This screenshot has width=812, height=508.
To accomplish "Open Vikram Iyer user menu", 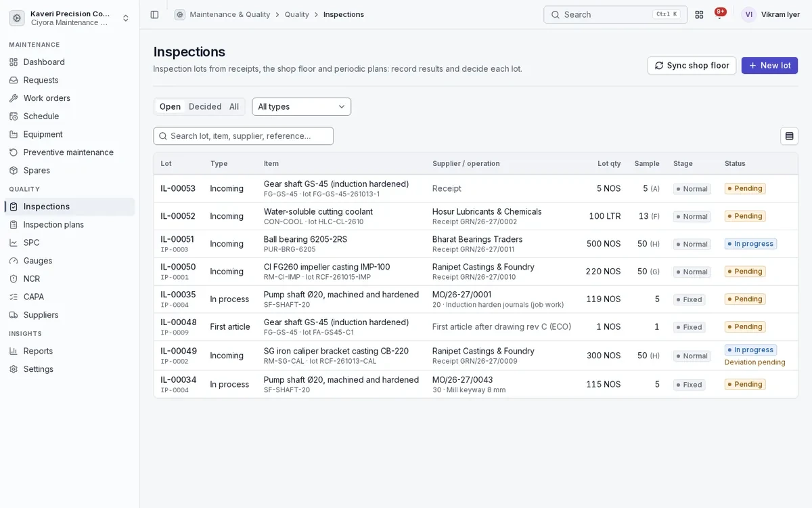I will pyautogui.click(x=771, y=14).
